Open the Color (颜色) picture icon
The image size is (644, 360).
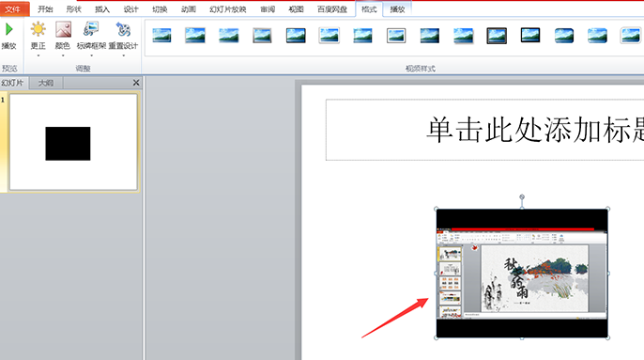click(63, 29)
